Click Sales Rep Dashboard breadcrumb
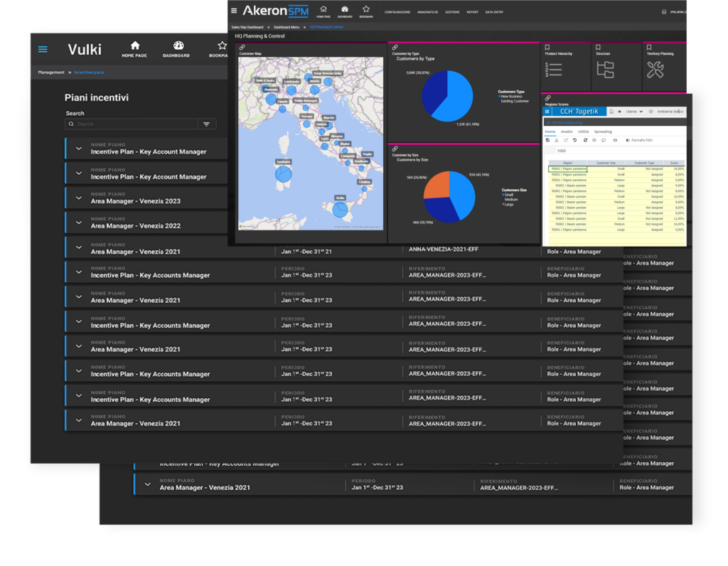Image resolution: width=728 pixels, height=566 pixels. click(247, 27)
